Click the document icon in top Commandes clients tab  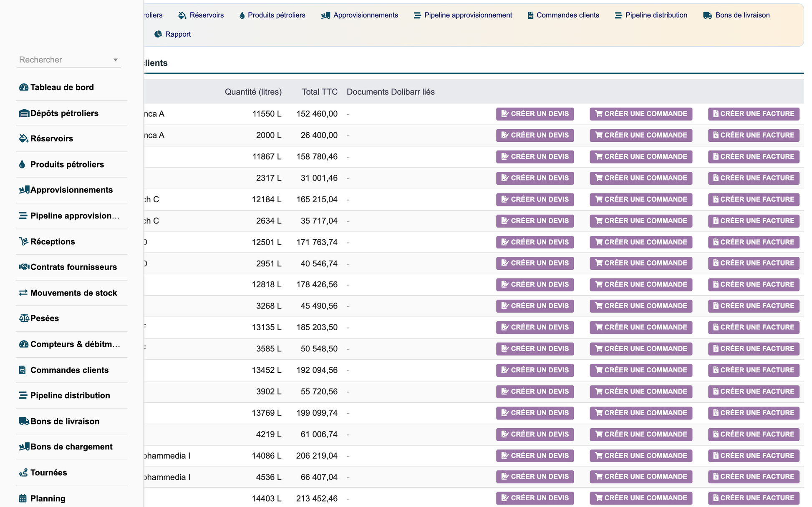530,15
